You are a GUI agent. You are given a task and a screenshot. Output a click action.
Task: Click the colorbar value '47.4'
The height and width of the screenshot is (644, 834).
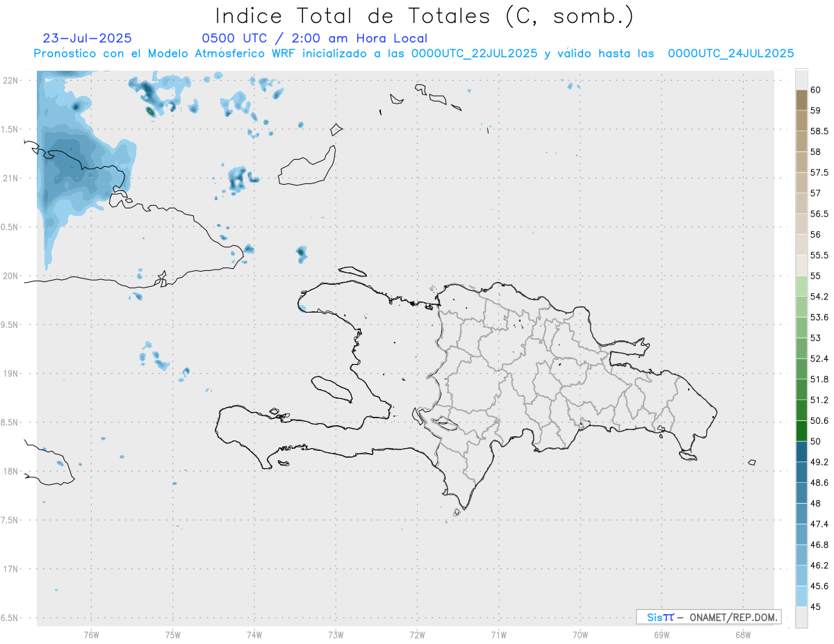(819, 524)
